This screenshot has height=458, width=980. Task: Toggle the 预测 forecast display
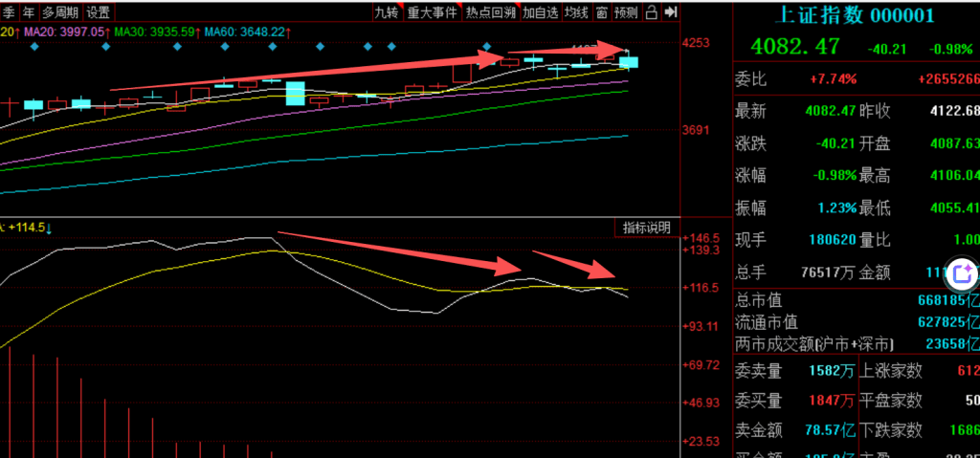[626, 12]
